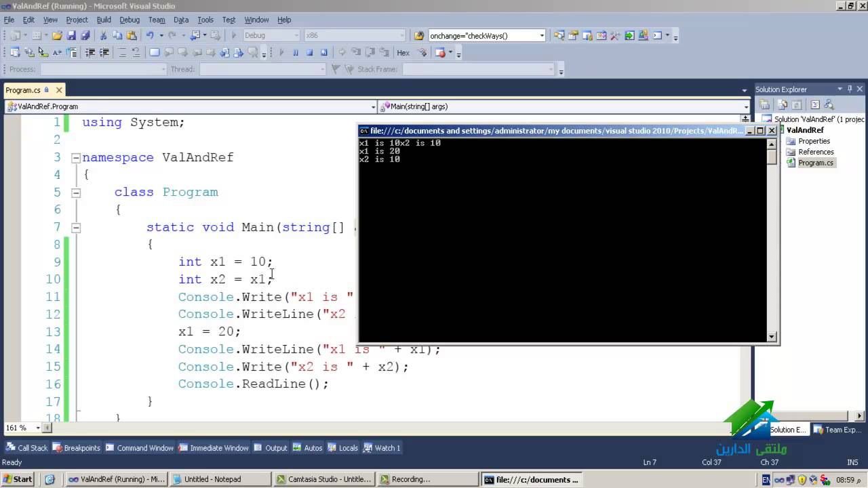The image size is (868, 488).
Task: Click the View Code icon in Solution Explorer
Action: (x=815, y=105)
